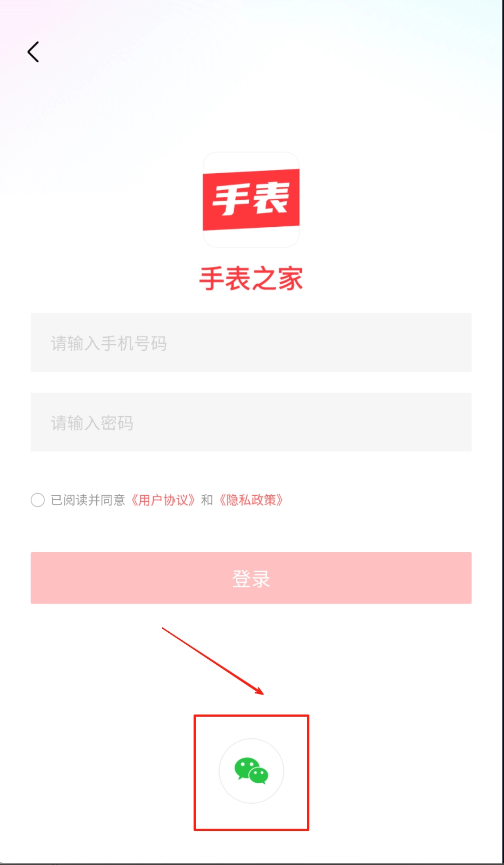504x865 pixels.
Task: Focus the 请输入密码 password field
Action: click(251, 422)
